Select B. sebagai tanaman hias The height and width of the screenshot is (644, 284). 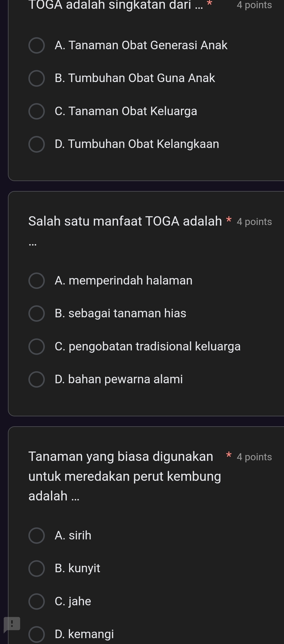point(37,314)
